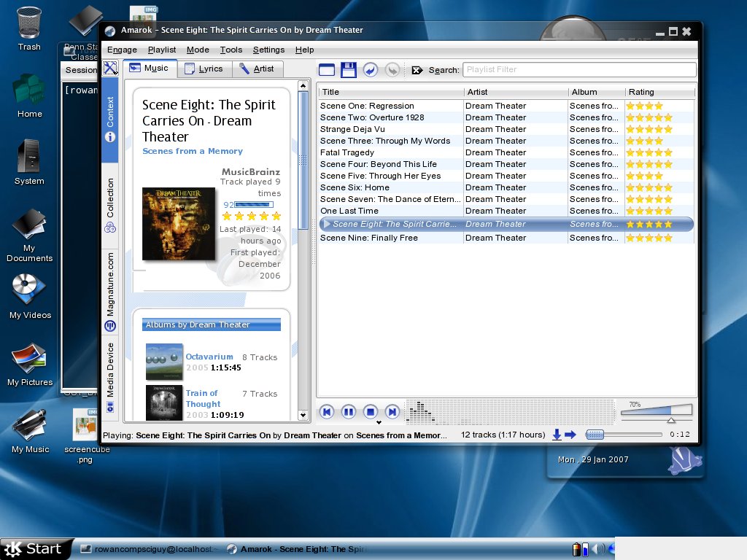
Task: Open the Octavarium album link
Action: 209,357
